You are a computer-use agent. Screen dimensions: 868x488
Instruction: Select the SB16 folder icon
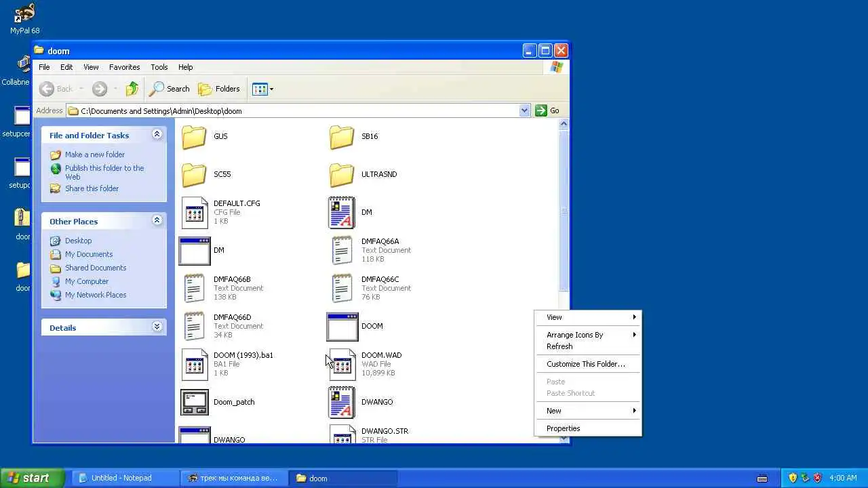[x=342, y=136]
